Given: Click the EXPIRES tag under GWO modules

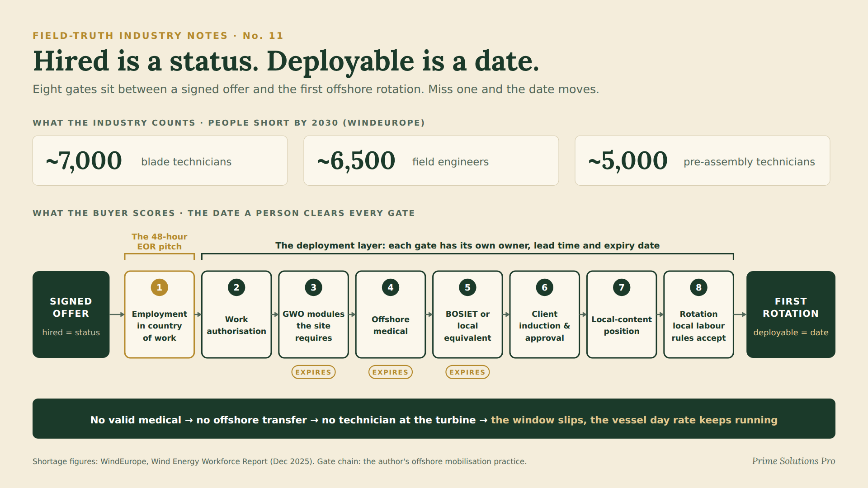Looking at the screenshot, I should [313, 372].
